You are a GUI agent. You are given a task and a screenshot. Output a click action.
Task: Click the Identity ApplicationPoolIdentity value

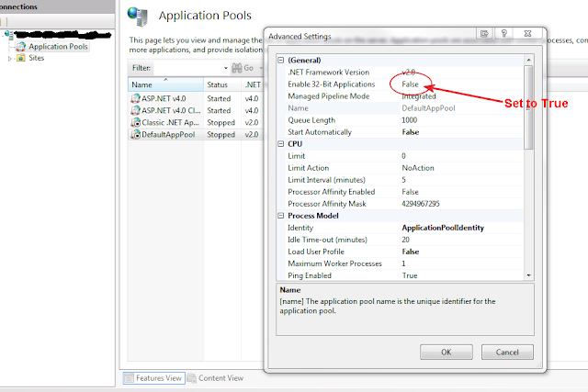coord(443,228)
